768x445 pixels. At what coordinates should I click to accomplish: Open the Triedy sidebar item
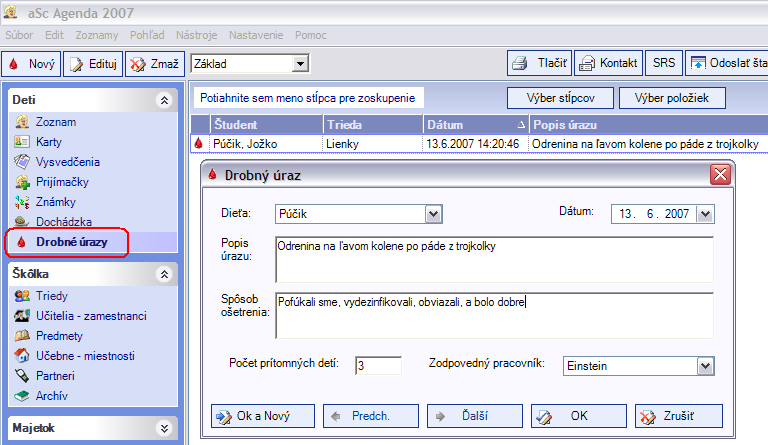tap(51, 296)
